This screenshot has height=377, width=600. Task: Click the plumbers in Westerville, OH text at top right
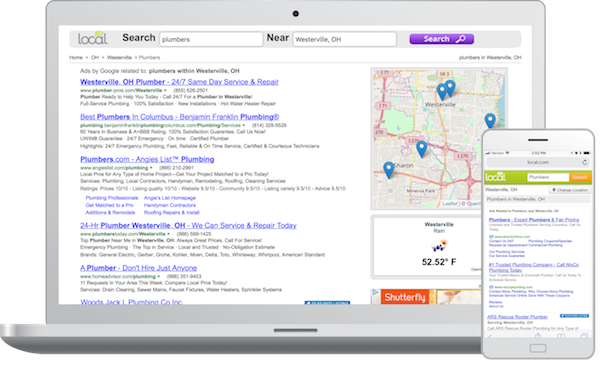click(490, 57)
